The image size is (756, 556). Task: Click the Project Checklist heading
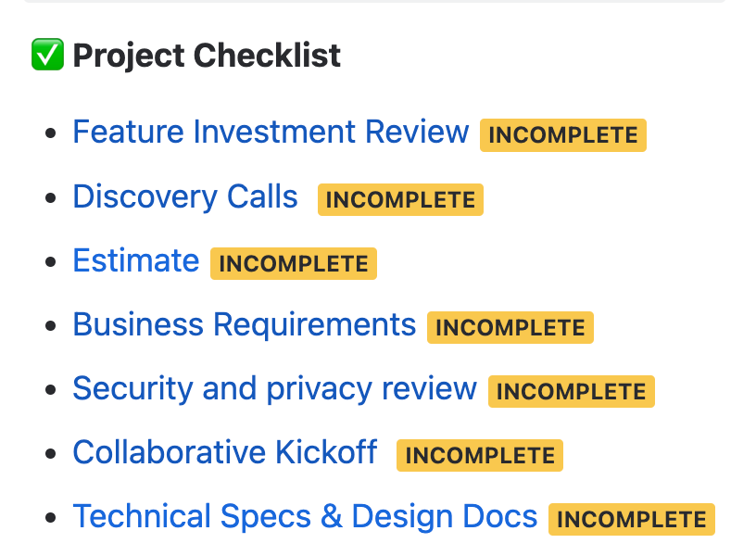click(207, 56)
